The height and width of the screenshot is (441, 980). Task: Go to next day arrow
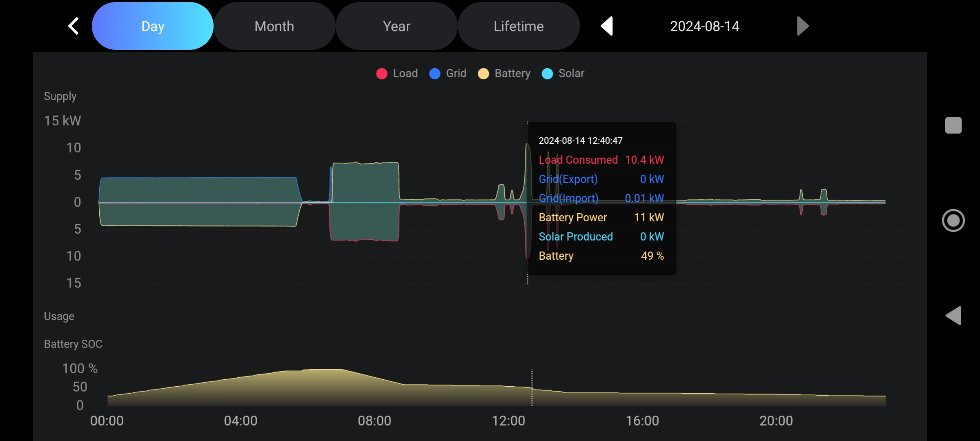pyautogui.click(x=802, y=26)
